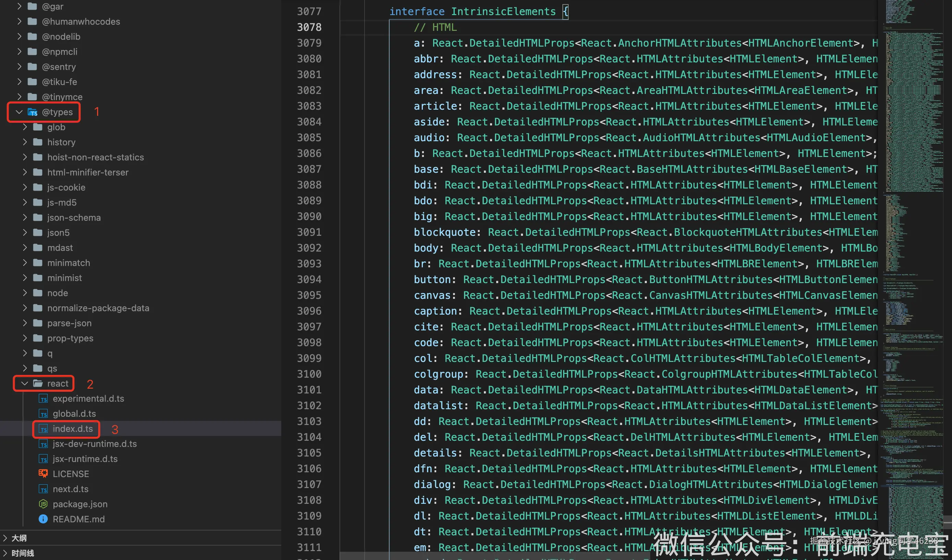
Task: Click the TypeScript icon of index.d.ts
Action: (44, 429)
